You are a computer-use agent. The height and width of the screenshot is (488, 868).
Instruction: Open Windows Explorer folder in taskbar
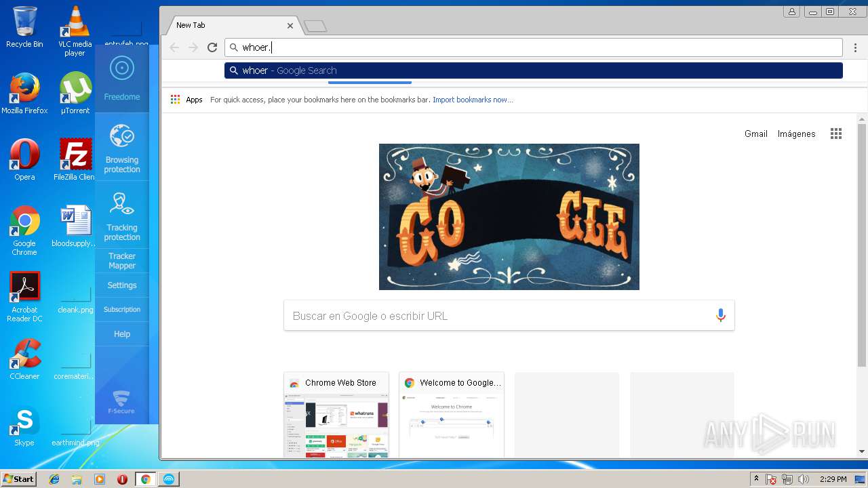[77, 479]
